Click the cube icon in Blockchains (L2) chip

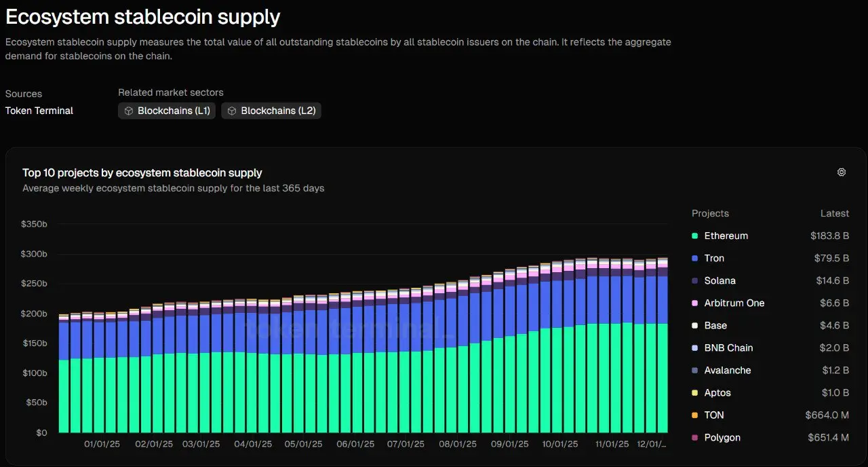coord(233,111)
